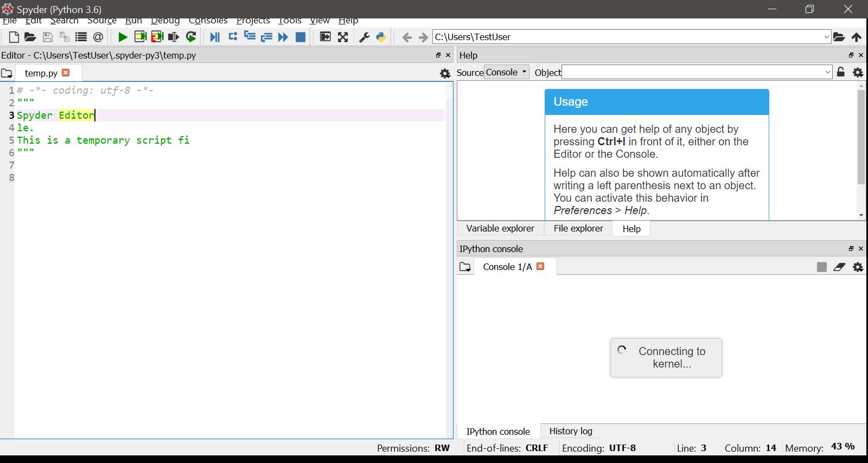Viewport: 868px width, 463px height.
Task: Change to the parent directory up-arrow icon
Action: pyautogui.click(x=857, y=37)
